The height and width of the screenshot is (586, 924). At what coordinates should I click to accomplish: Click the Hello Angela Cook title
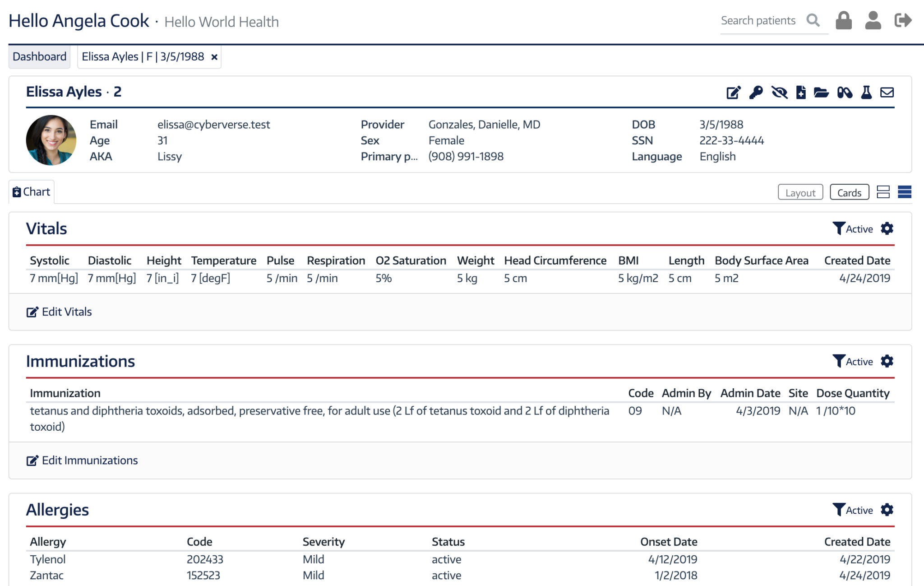click(79, 21)
